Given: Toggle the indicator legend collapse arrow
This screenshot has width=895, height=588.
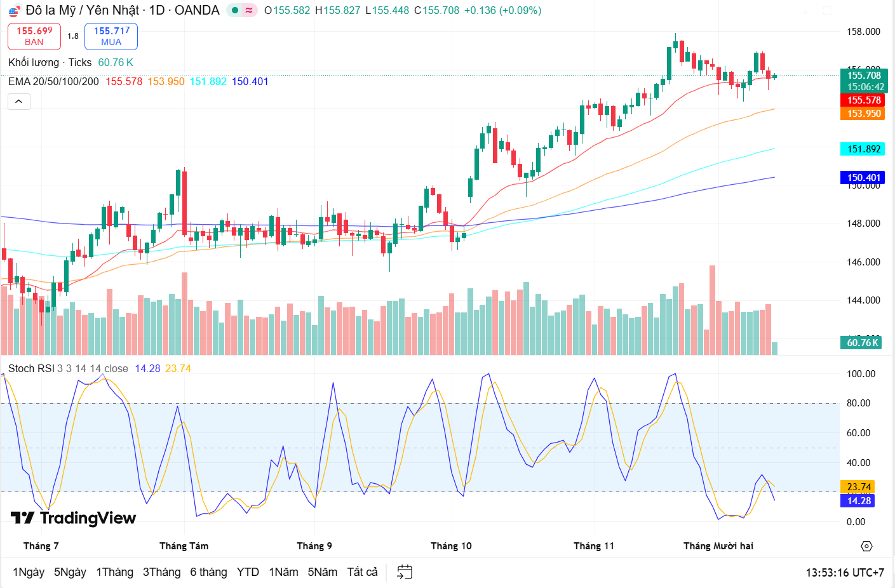Looking at the screenshot, I should 19,101.
